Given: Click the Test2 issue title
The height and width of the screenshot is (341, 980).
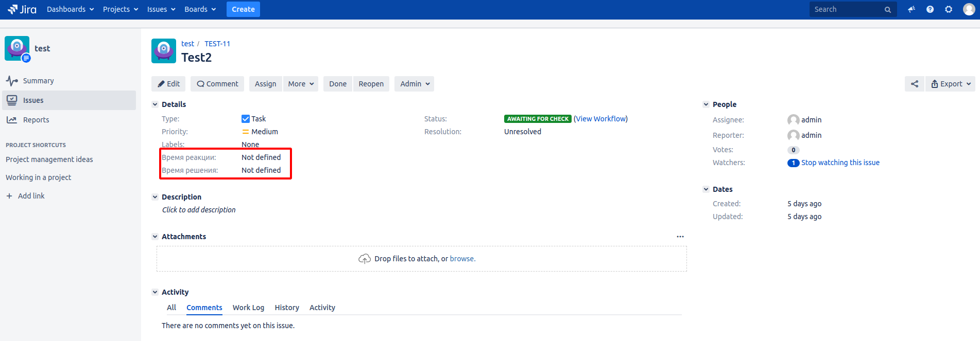Looking at the screenshot, I should pos(196,58).
